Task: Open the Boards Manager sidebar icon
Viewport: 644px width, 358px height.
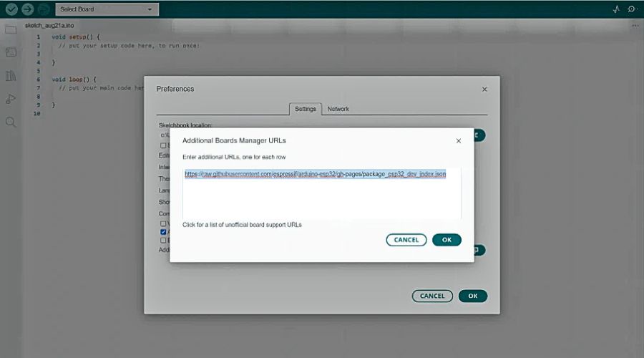Action: [11, 52]
